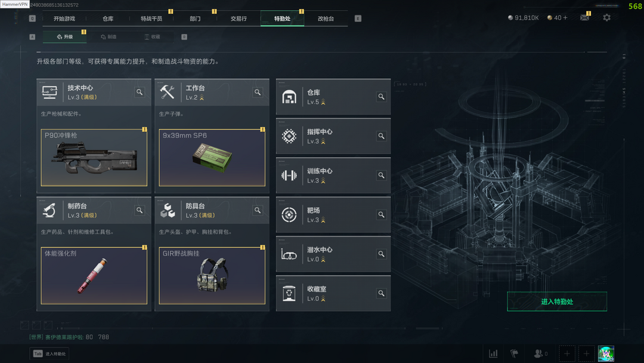Open the settings gear icon
The image size is (644, 363).
[x=606, y=18]
